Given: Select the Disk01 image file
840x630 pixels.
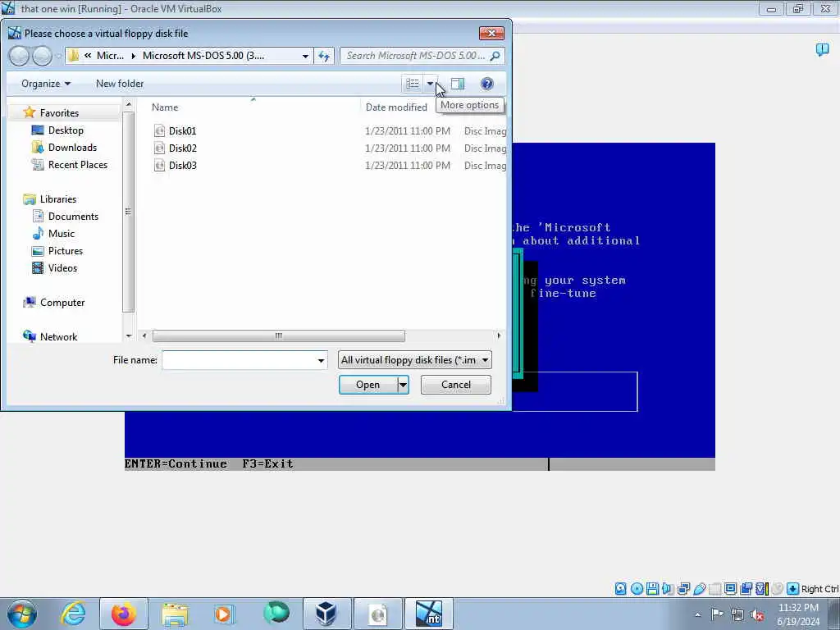Looking at the screenshot, I should pos(183,130).
